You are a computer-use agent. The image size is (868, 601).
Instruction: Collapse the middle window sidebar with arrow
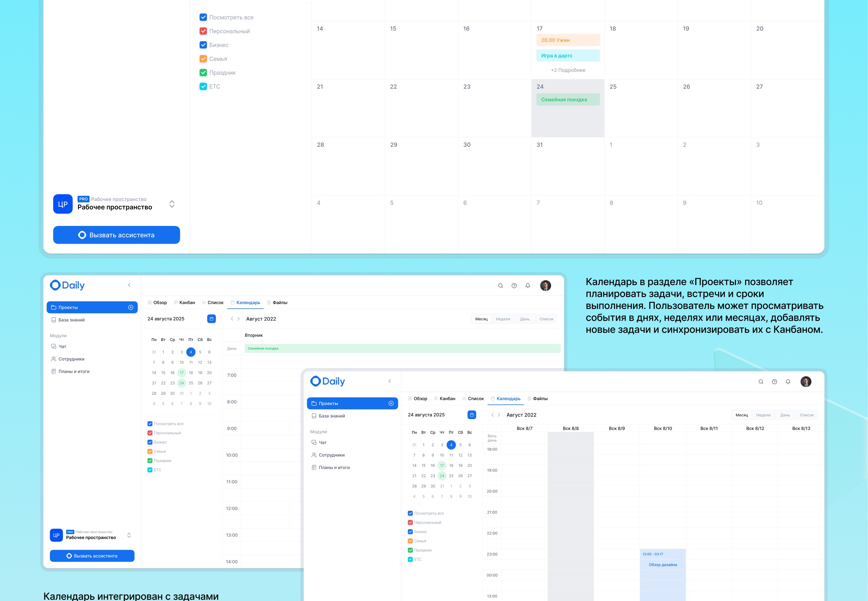click(x=129, y=286)
